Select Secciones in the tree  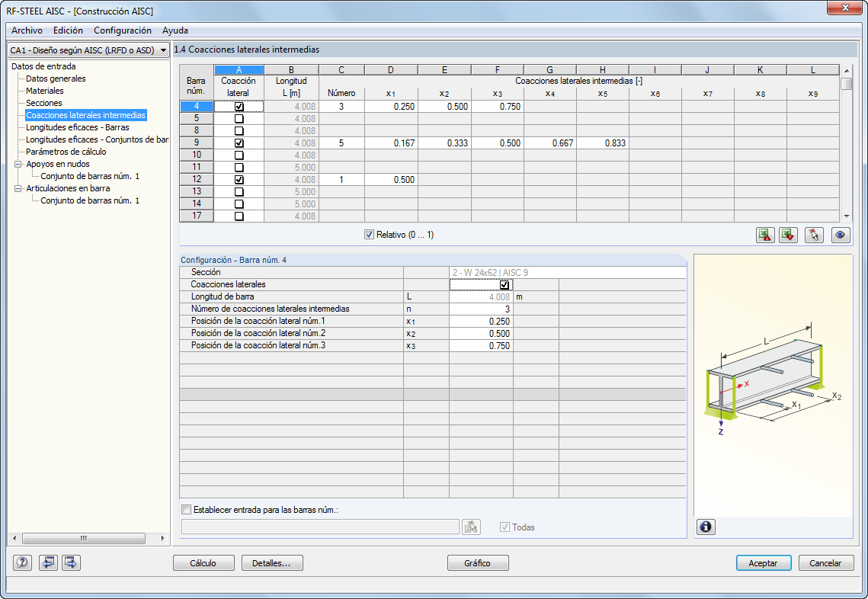43,103
